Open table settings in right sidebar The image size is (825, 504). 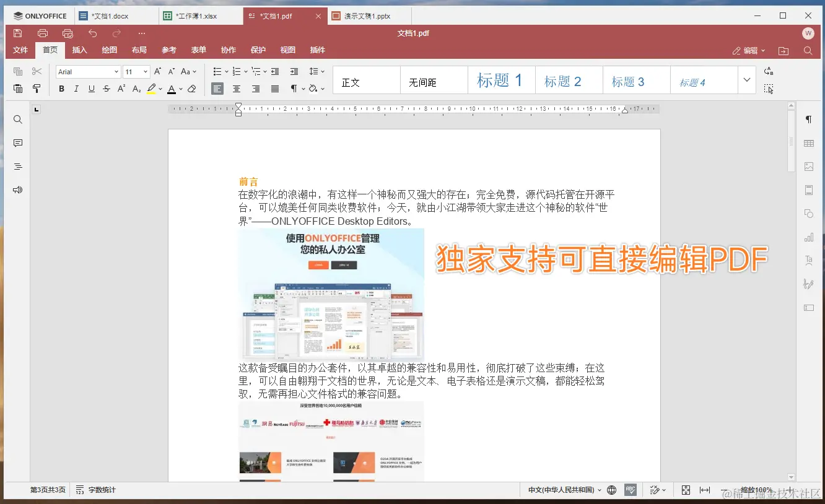pyautogui.click(x=808, y=143)
